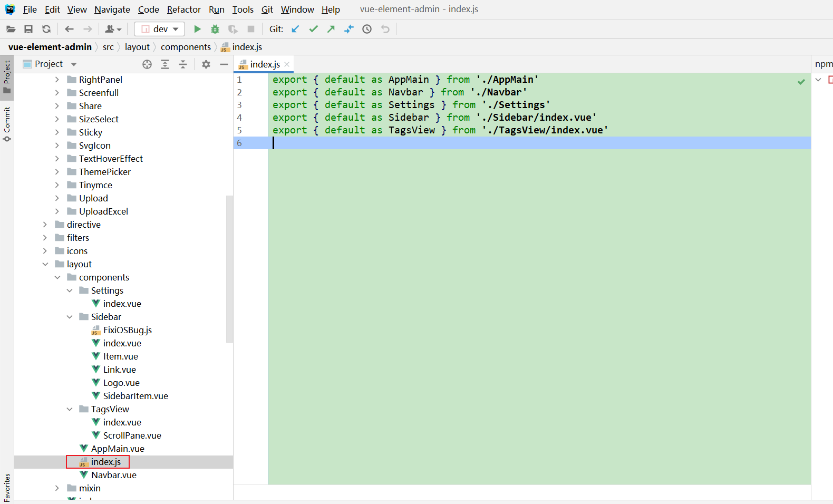Select ScrollPane.vue file

(132, 435)
